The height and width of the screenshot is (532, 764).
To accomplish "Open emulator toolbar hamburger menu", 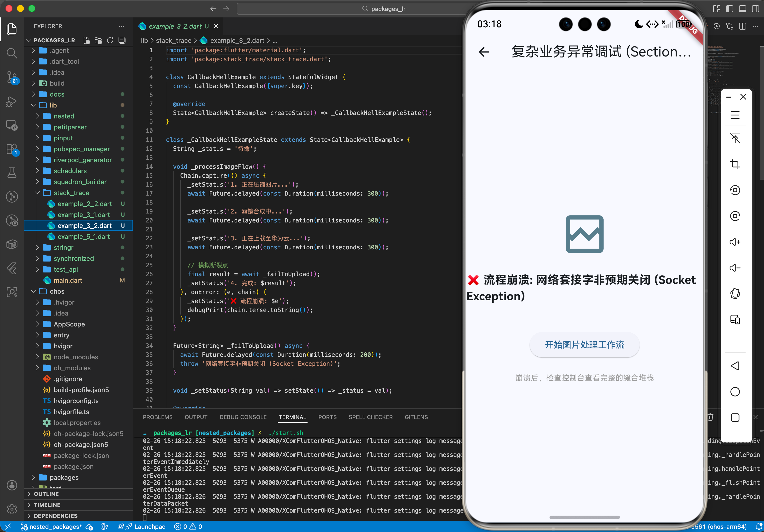I will pyautogui.click(x=735, y=115).
